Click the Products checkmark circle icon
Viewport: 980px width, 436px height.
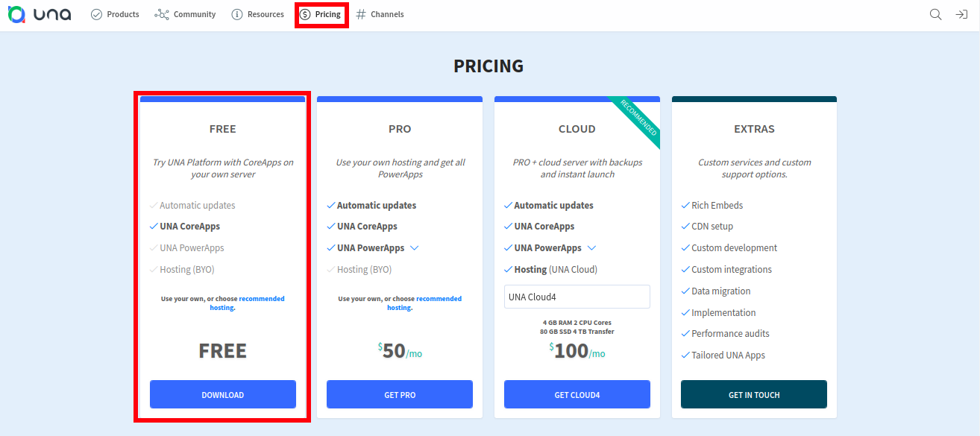96,14
